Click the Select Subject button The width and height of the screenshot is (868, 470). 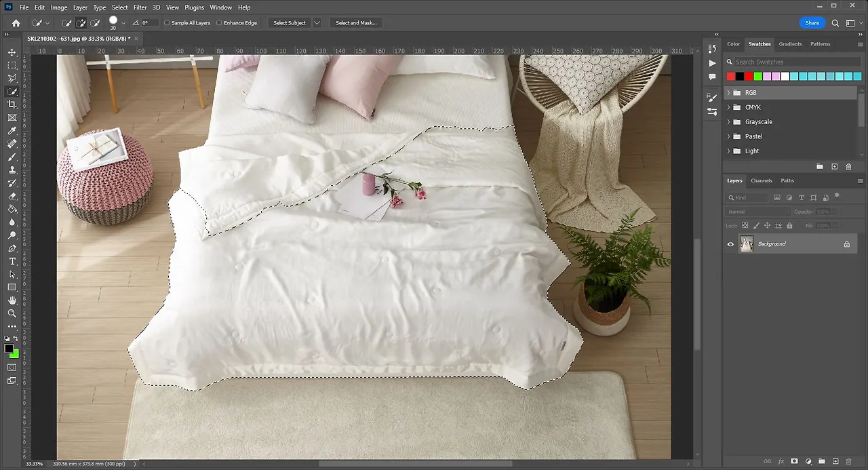pos(290,23)
